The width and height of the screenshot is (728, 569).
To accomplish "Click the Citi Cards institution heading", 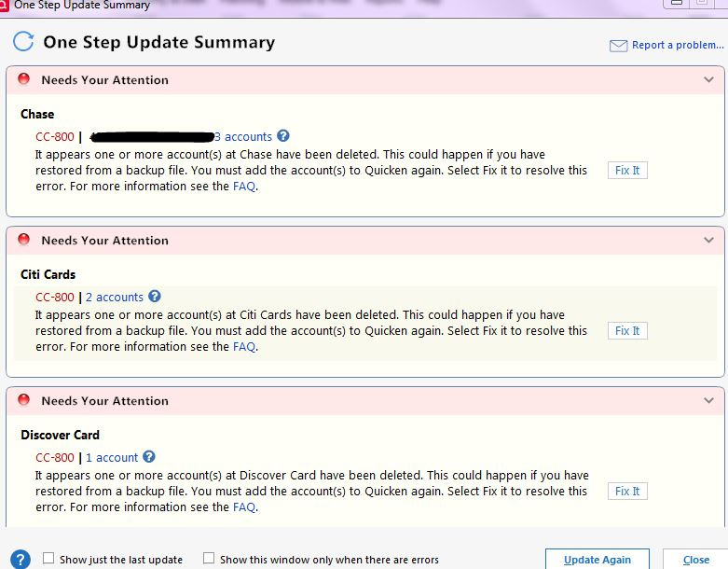I will click(48, 274).
